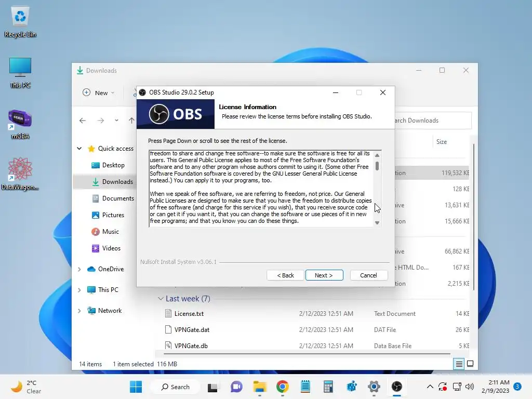Open the volume control in tray

tap(470, 387)
